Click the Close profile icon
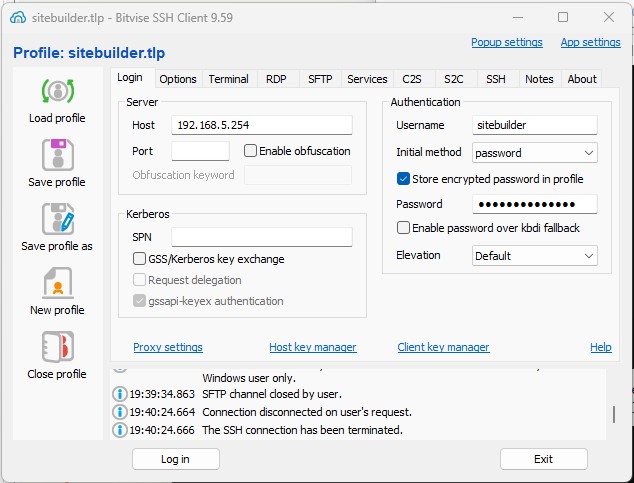 click(x=58, y=347)
